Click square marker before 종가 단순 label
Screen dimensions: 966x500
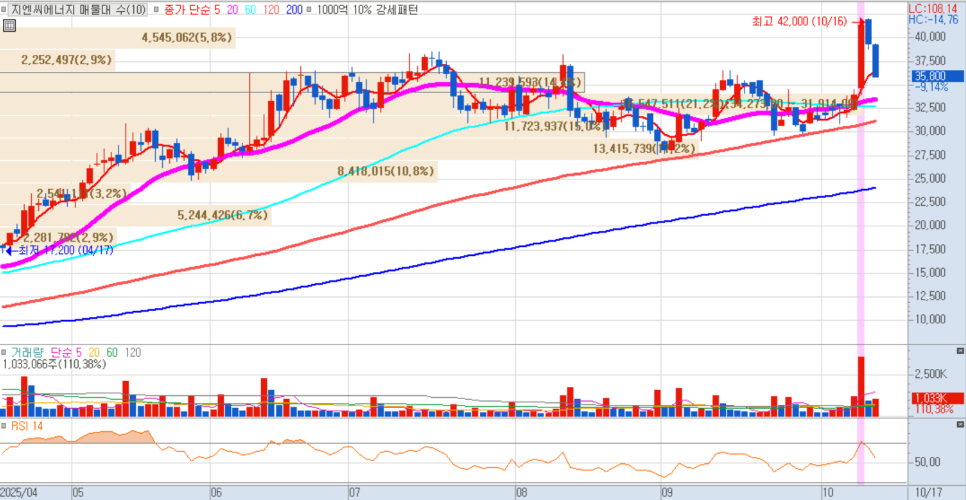157,9
